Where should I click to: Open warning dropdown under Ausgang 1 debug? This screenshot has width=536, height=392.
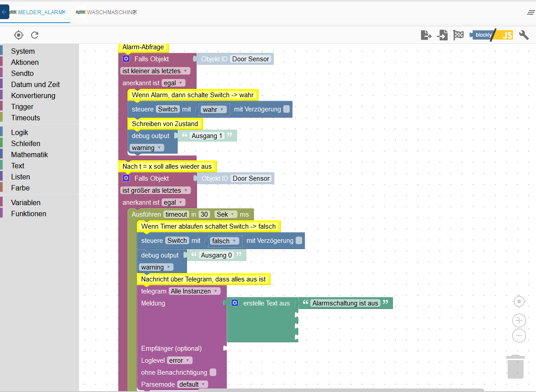147,148
